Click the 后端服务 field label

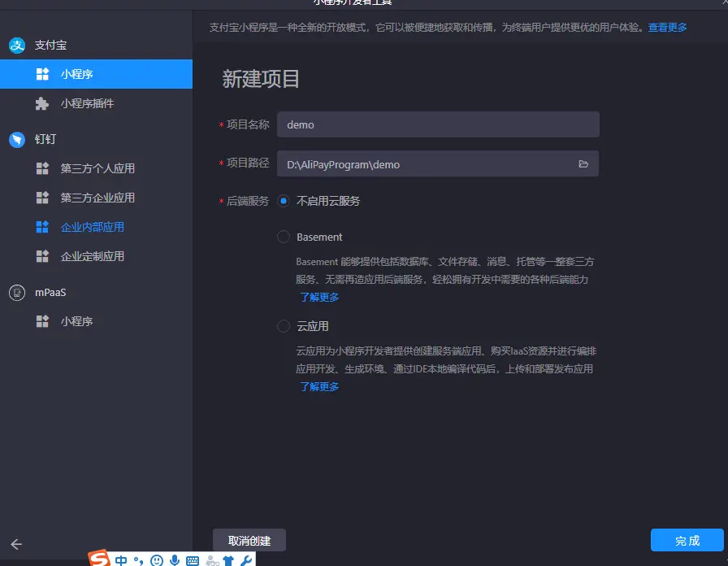tap(248, 201)
